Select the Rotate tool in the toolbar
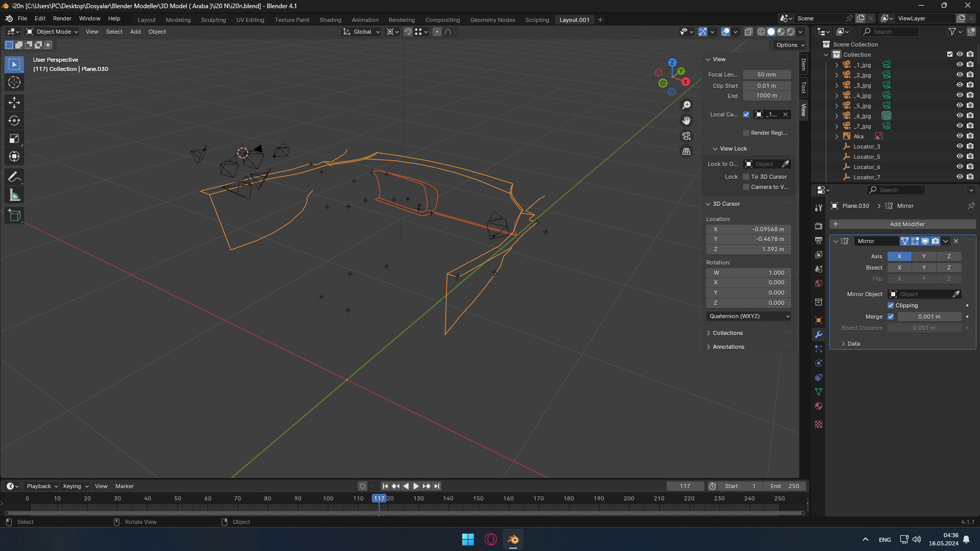Screen dimensions: 980x551 click(14, 121)
